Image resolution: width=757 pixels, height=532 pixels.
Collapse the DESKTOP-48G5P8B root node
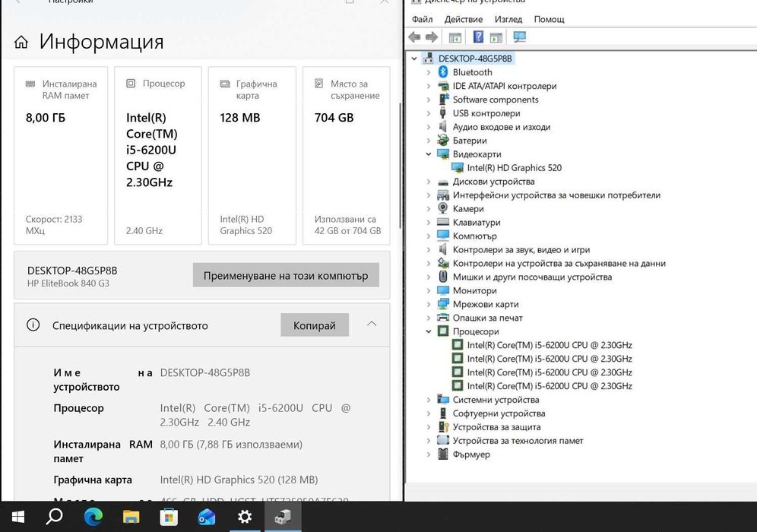(413, 59)
